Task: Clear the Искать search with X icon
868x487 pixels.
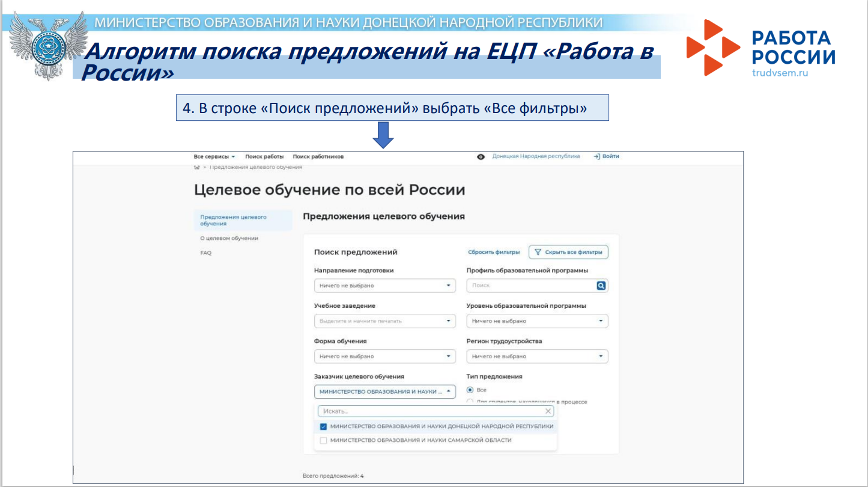Action: (x=548, y=411)
